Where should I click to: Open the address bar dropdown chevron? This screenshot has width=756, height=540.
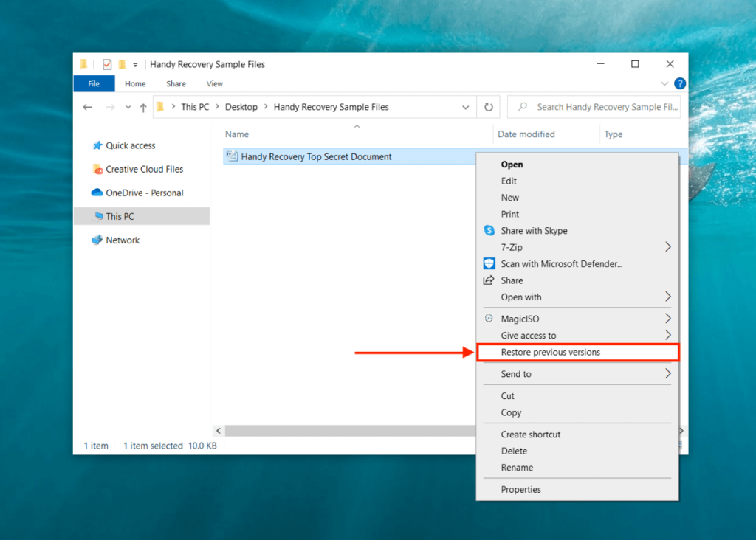(466, 106)
